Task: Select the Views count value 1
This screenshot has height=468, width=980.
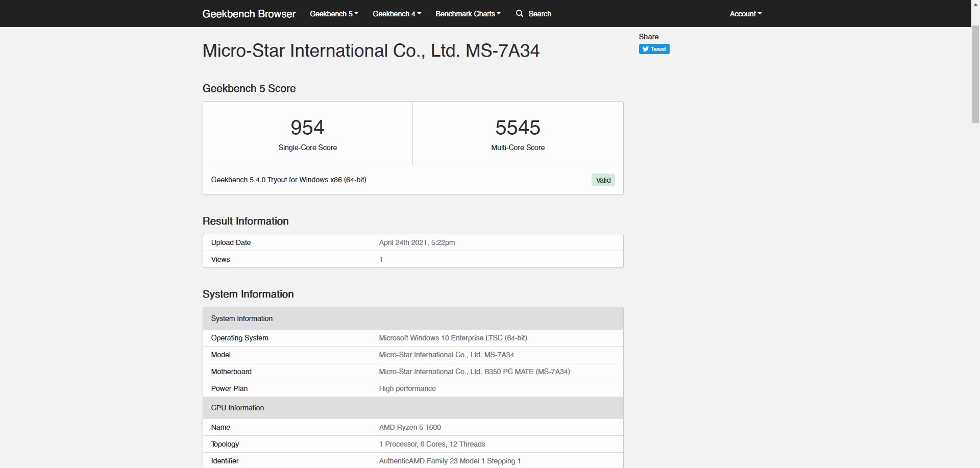Action: point(381,259)
